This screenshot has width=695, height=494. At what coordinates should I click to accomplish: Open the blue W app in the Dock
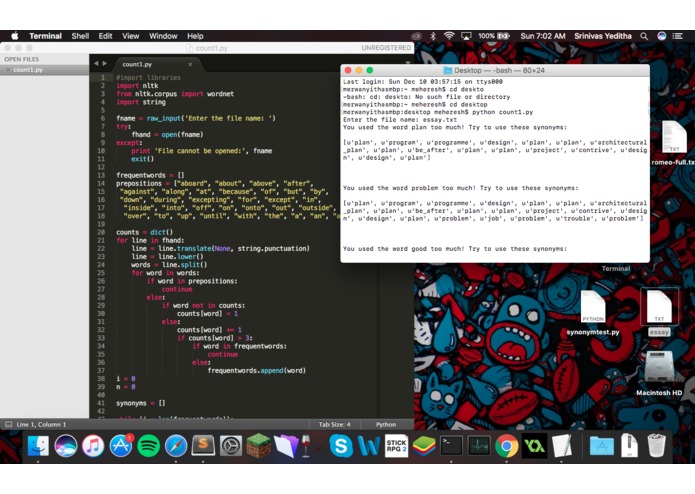[x=368, y=446]
